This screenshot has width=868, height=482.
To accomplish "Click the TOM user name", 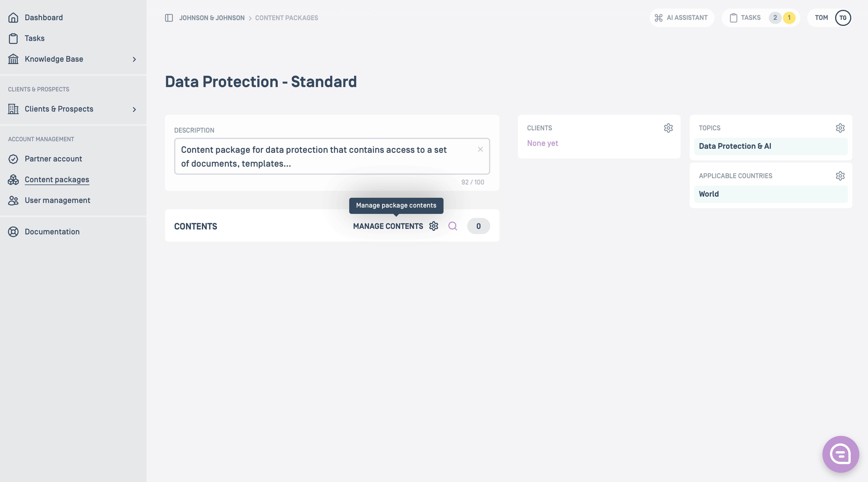I will (x=821, y=18).
